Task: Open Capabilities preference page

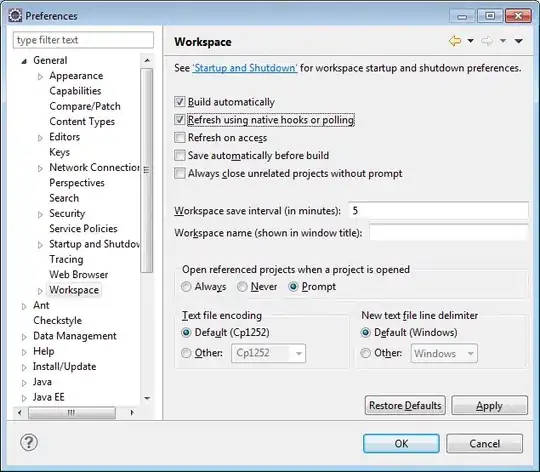Action: click(75, 91)
